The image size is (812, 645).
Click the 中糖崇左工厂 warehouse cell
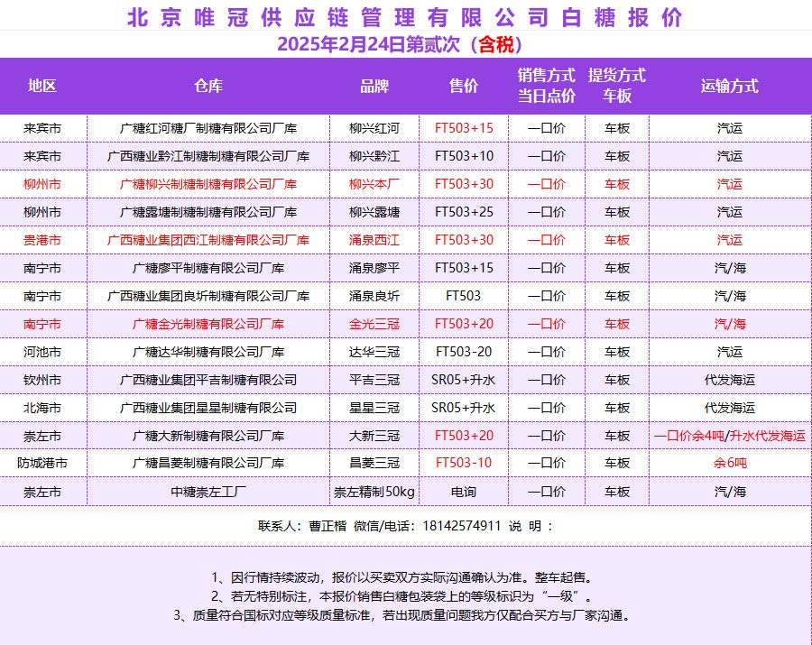tap(208, 492)
